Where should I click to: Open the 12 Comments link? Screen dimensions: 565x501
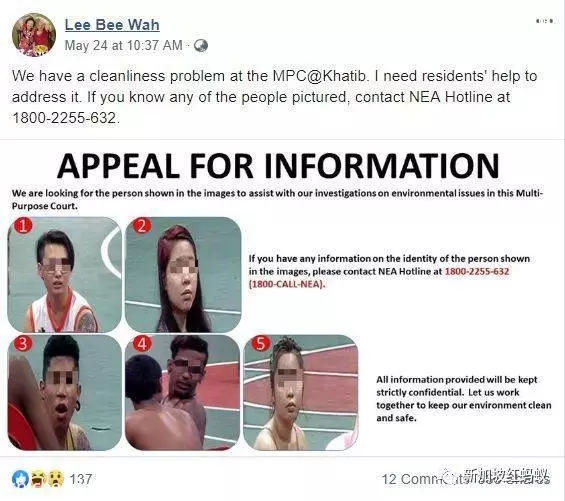click(422, 479)
